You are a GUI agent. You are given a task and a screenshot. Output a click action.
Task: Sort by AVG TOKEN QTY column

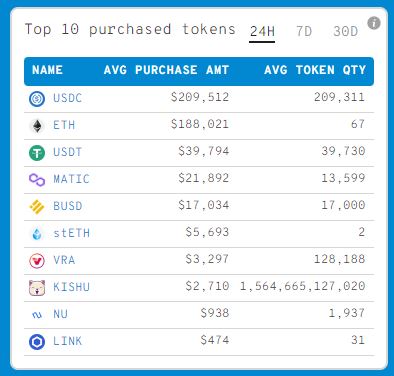coord(315,70)
